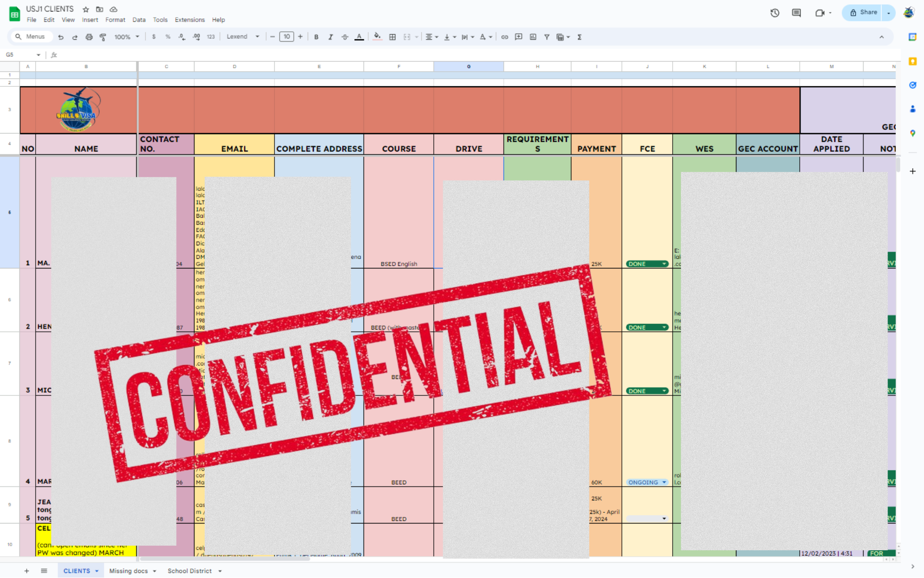Toggle bold formatting

click(316, 37)
